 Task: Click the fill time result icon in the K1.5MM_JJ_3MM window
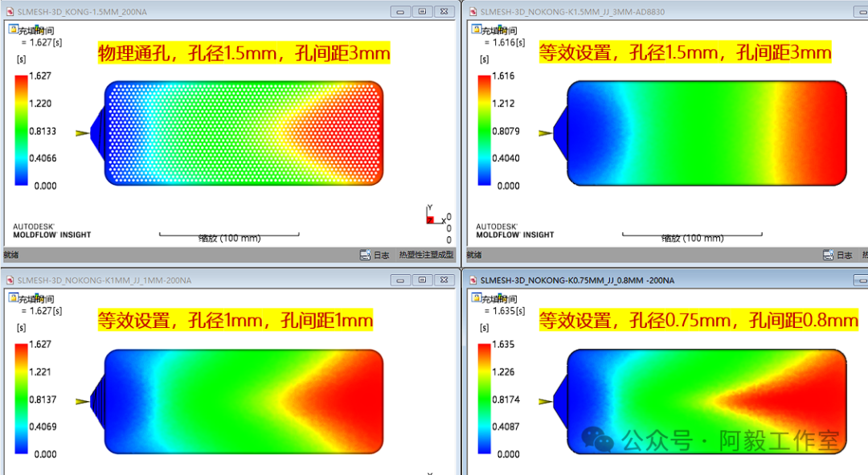(476, 30)
